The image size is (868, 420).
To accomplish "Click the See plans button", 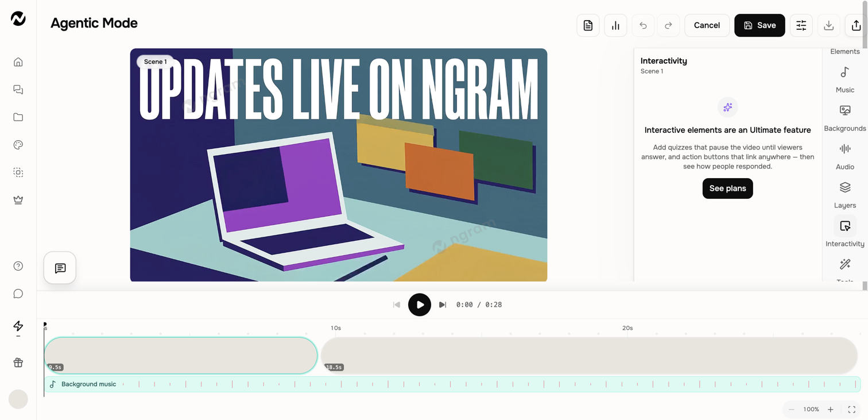I will pyautogui.click(x=727, y=188).
